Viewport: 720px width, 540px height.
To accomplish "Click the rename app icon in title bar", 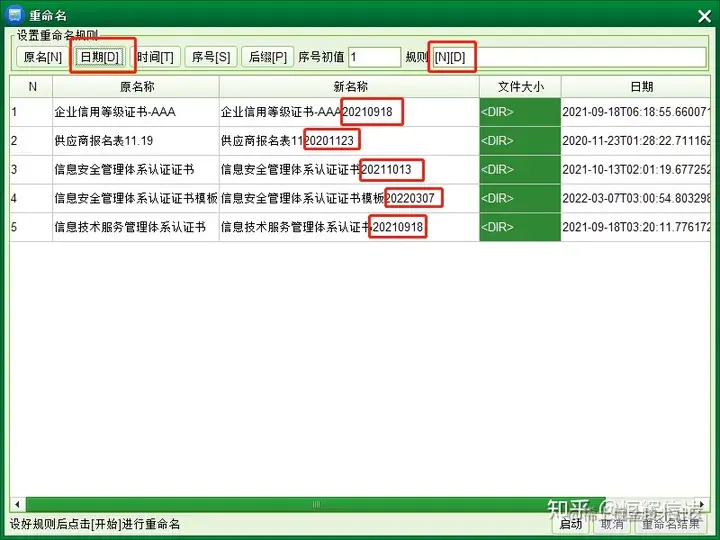I will pyautogui.click(x=14, y=15).
